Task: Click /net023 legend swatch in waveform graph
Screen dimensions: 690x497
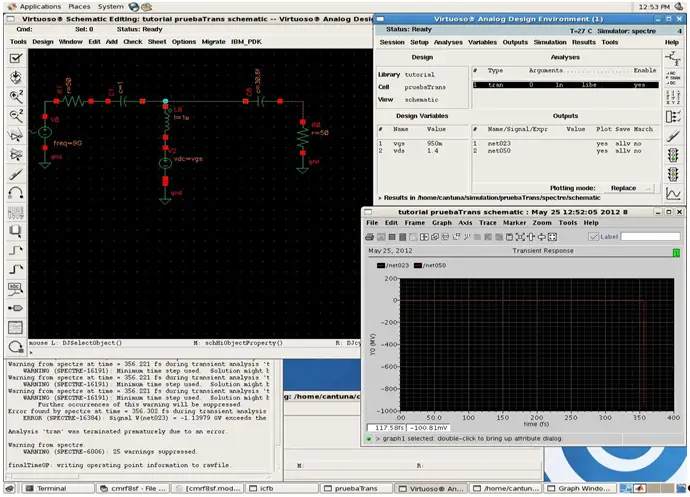Action: [381, 265]
